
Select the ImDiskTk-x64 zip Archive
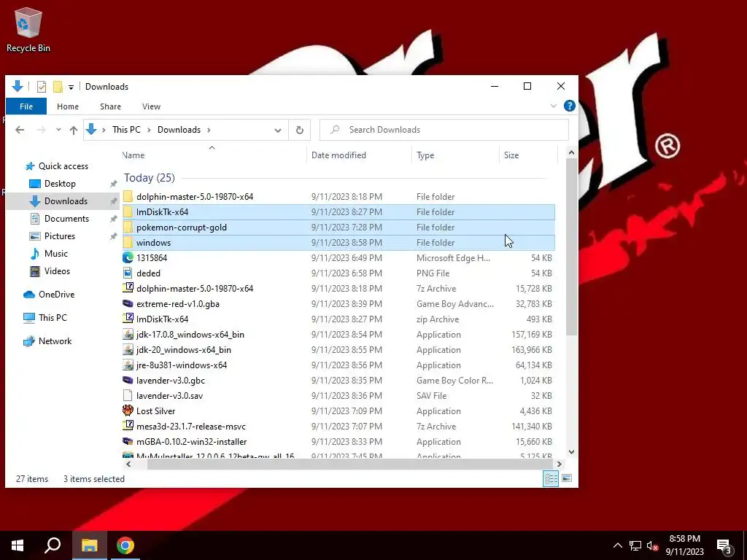(x=338, y=319)
